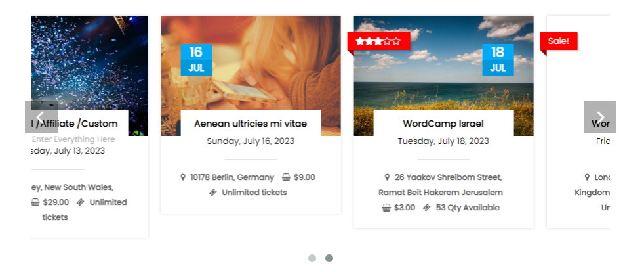The image size is (644, 272).
Task: Click the three-star rating badge
Action: tap(378, 41)
